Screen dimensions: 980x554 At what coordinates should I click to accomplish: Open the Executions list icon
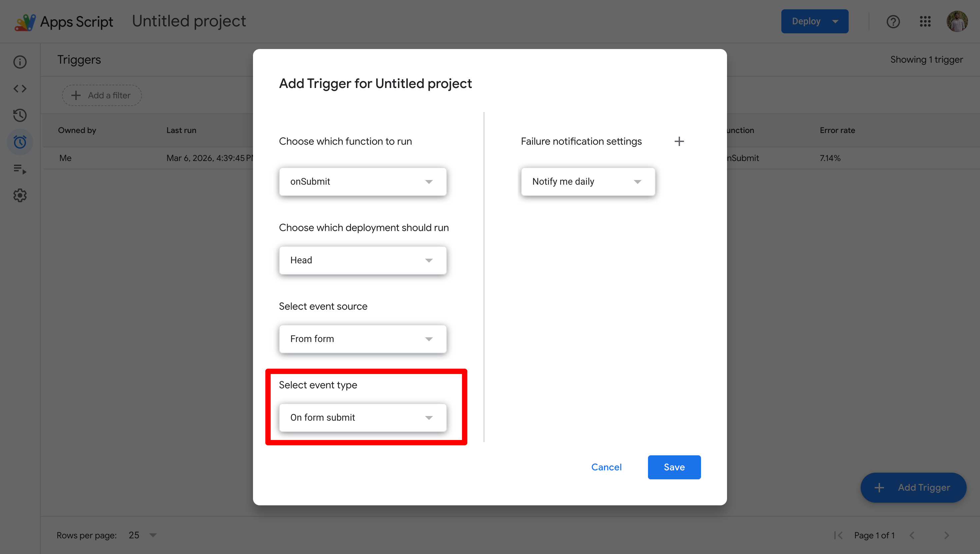click(20, 169)
